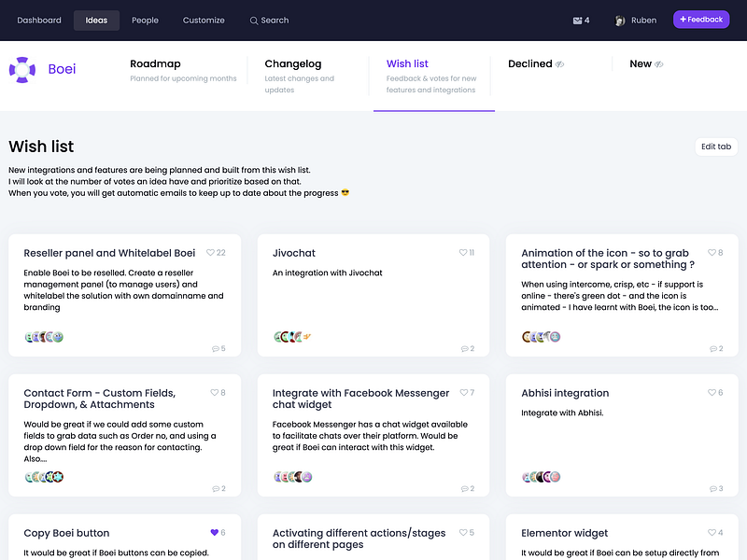This screenshot has width=747, height=560.
Task: Click hidden-eye icon next to New
Action: [x=659, y=64]
